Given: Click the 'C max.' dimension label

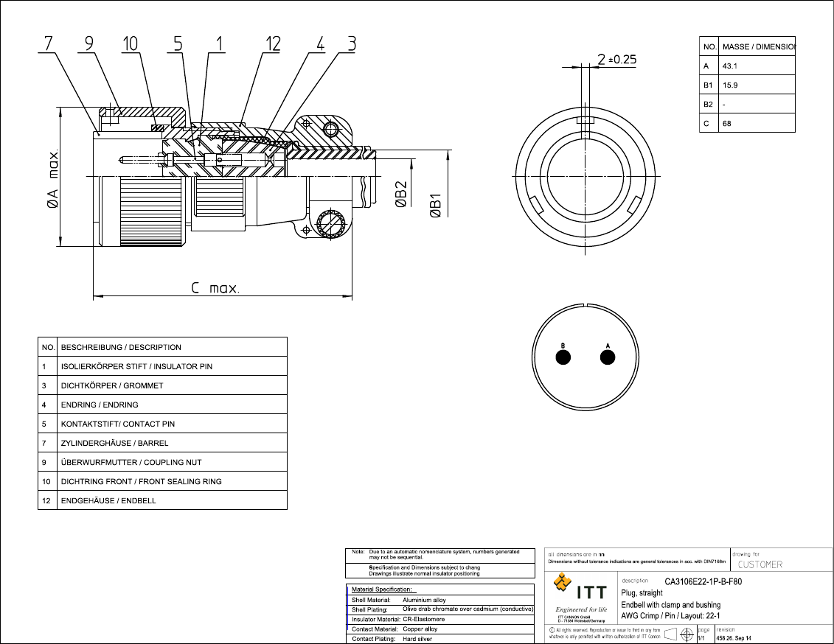Looking at the screenshot, I should [x=215, y=288].
